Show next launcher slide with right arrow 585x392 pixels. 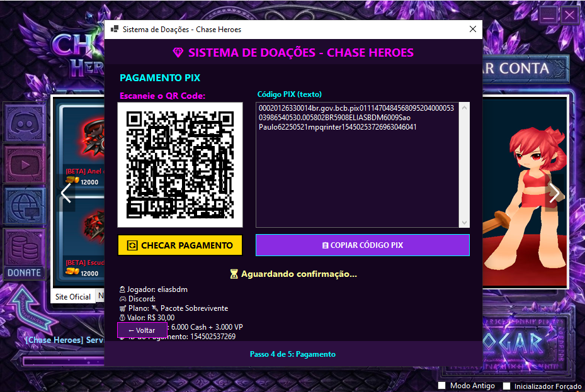coord(554,193)
